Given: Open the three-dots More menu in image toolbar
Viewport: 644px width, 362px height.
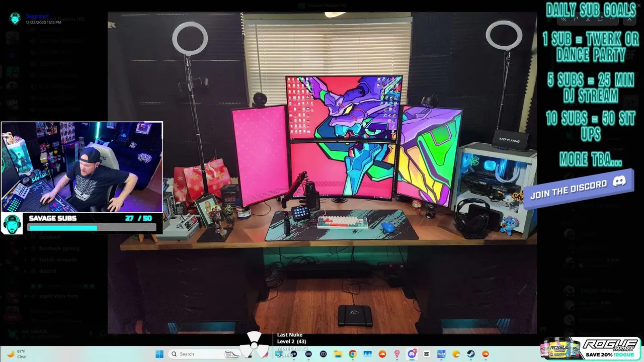Looking at the screenshot, I should click(x=612, y=19).
